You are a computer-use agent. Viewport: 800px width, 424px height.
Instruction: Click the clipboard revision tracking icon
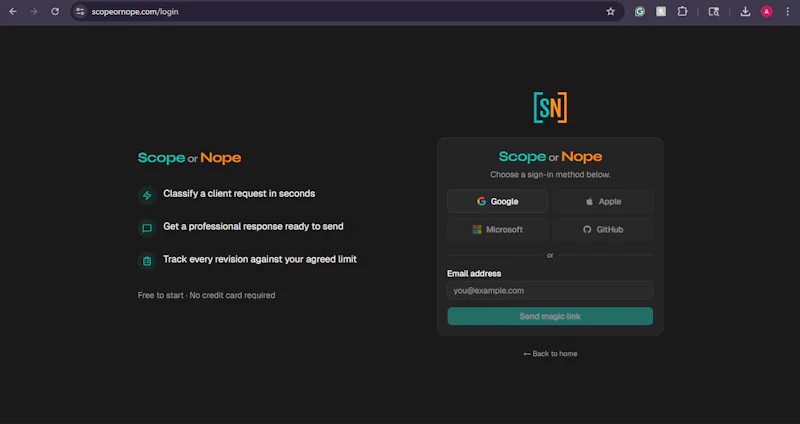coord(147,261)
